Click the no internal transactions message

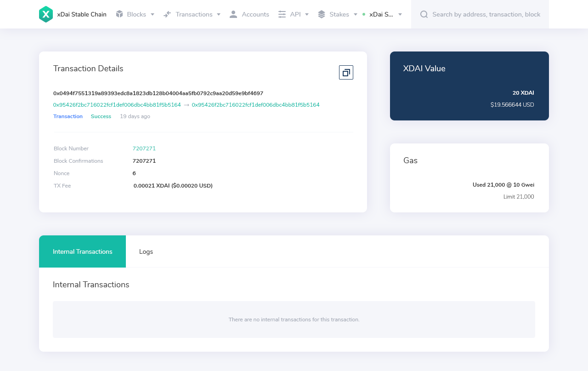294,320
